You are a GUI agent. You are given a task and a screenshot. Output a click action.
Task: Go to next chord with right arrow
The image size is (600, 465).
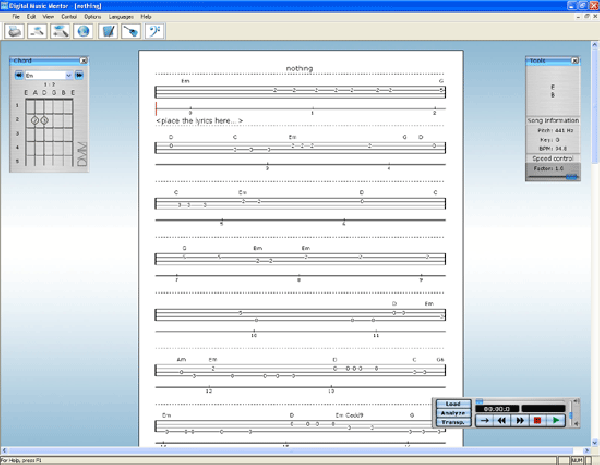coord(80,75)
